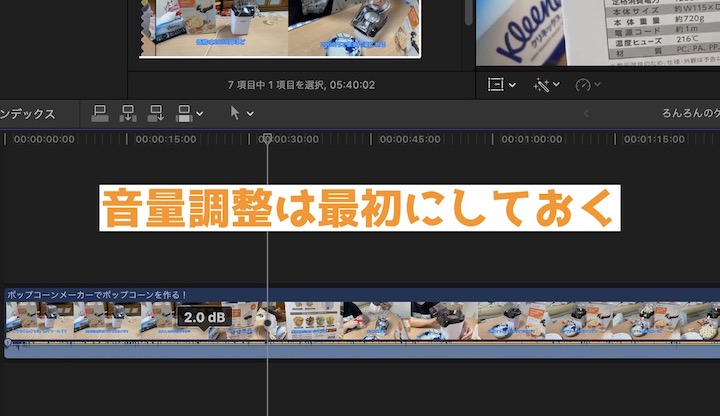Viewport: 720px width, 416px height.
Task: Click the append clip to storyline icon
Action: pos(156,113)
